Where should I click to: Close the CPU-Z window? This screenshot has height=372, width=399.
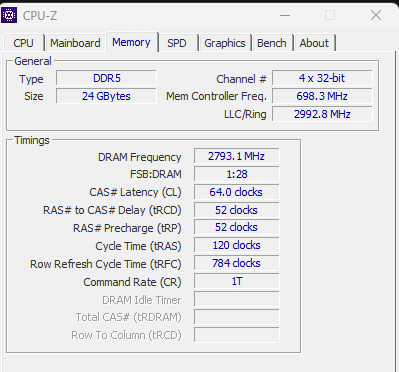[x=376, y=15]
